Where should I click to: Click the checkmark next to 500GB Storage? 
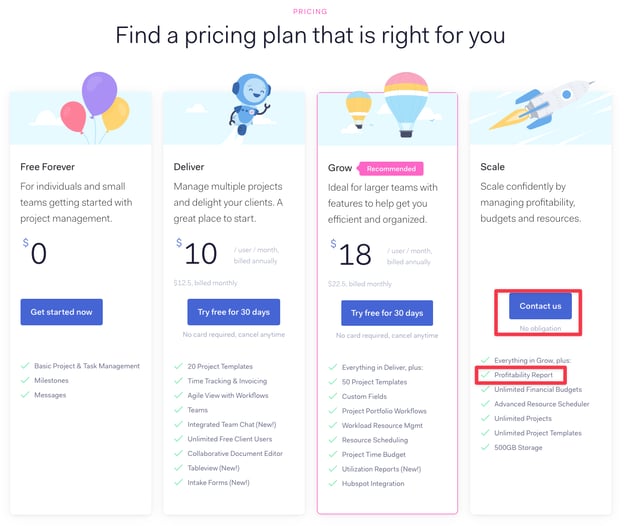pos(485,447)
